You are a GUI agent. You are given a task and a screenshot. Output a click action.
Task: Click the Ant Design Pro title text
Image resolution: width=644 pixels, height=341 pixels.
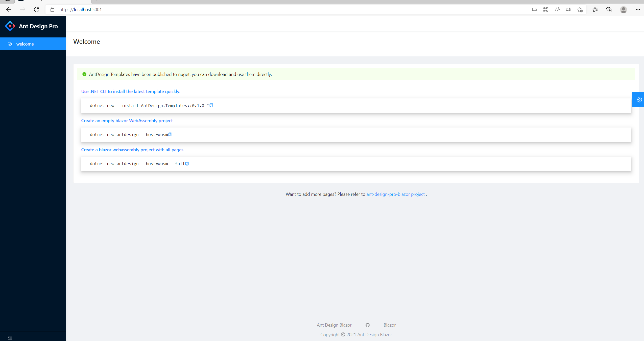38,26
